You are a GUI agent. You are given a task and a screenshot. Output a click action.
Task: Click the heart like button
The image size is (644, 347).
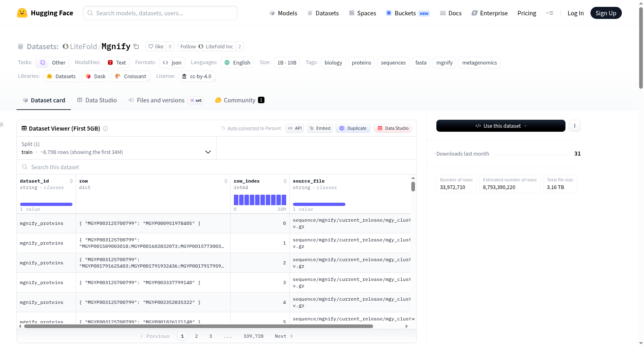pyautogui.click(x=156, y=46)
